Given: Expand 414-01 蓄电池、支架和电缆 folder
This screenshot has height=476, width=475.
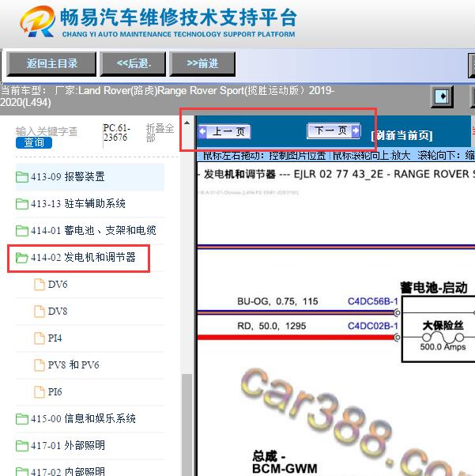Looking at the screenshot, I should [90, 230].
